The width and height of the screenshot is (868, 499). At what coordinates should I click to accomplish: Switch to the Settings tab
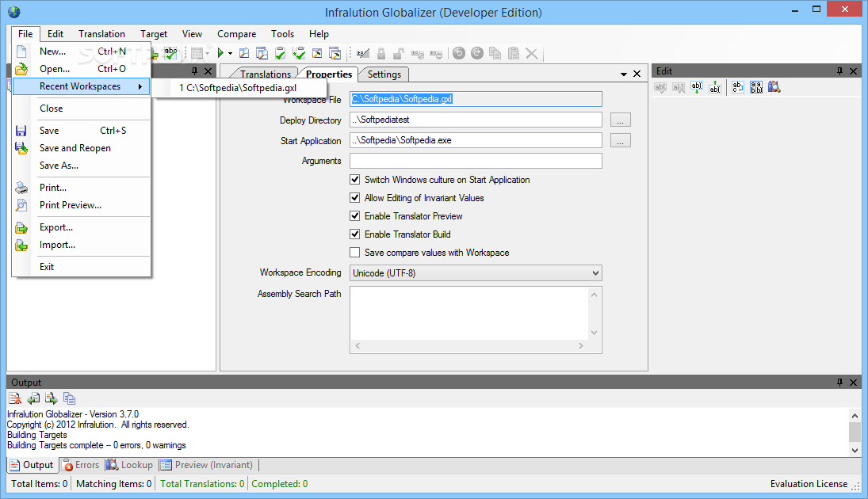384,74
